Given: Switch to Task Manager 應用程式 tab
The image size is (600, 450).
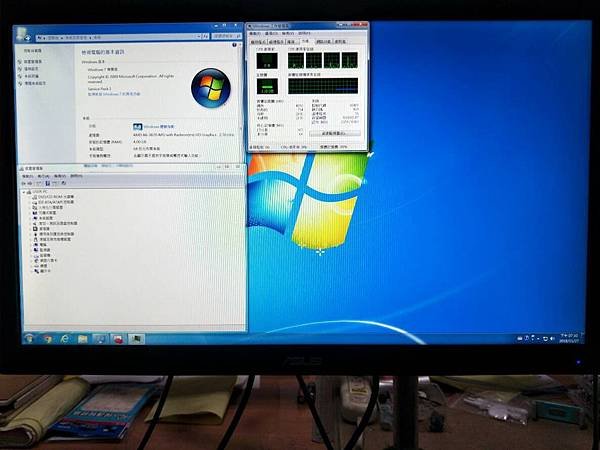Looking at the screenshot, I should 259,42.
